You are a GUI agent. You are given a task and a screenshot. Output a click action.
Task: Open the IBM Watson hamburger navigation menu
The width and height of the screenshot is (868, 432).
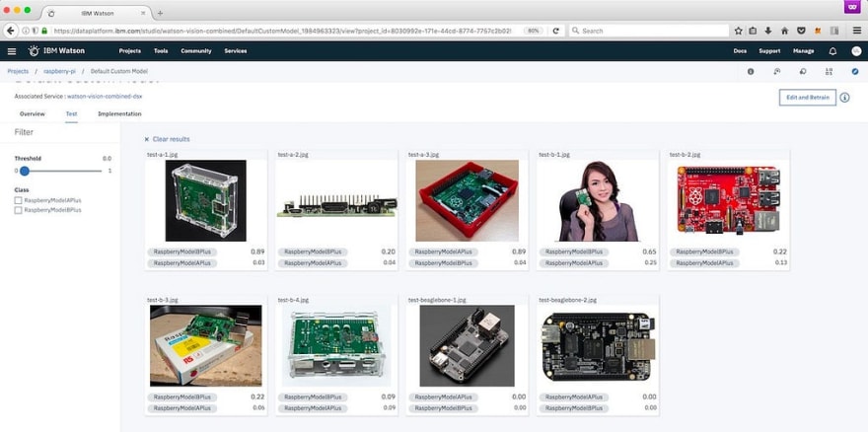click(12, 51)
